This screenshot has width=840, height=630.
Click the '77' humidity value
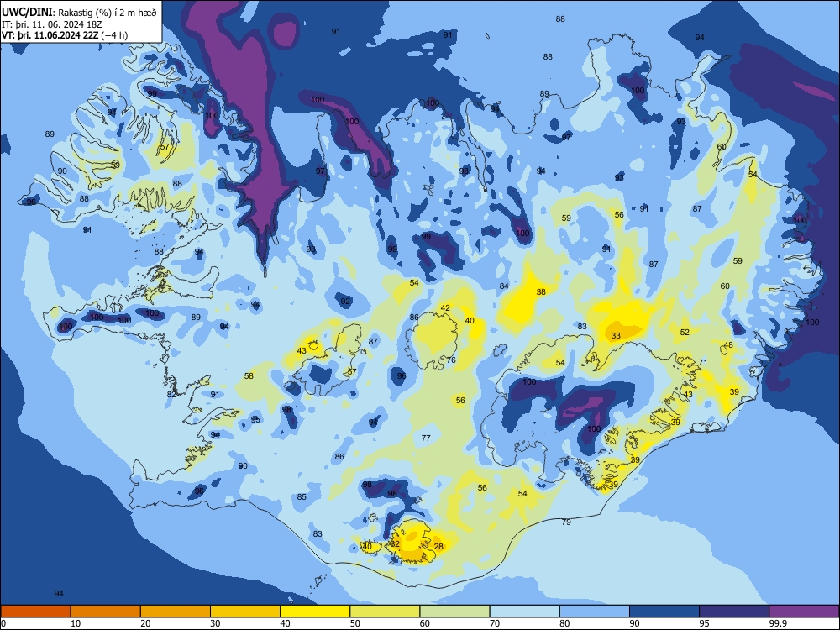tap(426, 438)
